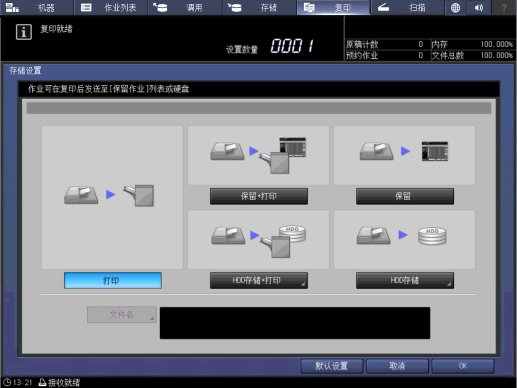Screen dimensions: 517x388
Task: Open the 存储 (Store) tab
Action: 259,7
